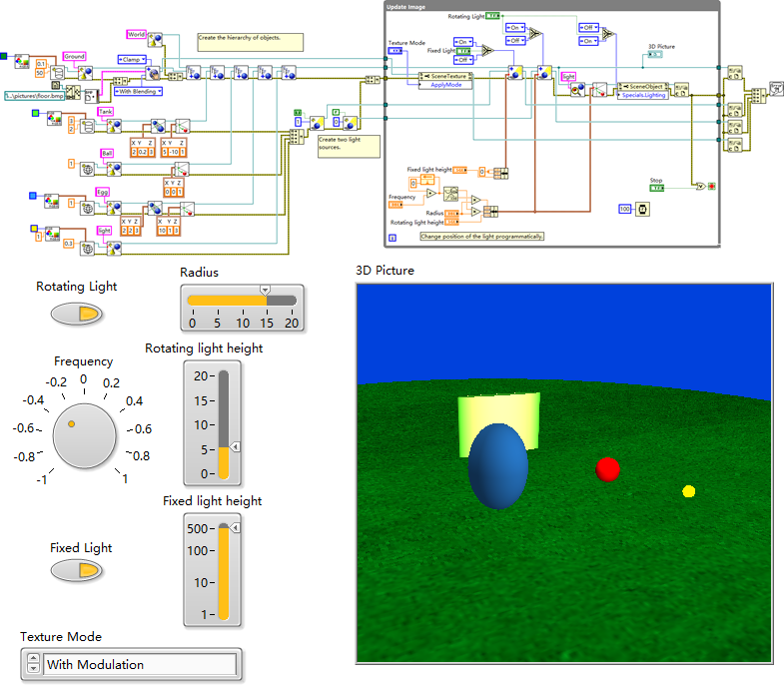Select the Wait (ms) timer icon
The height and width of the screenshot is (688, 784).
coord(643,209)
